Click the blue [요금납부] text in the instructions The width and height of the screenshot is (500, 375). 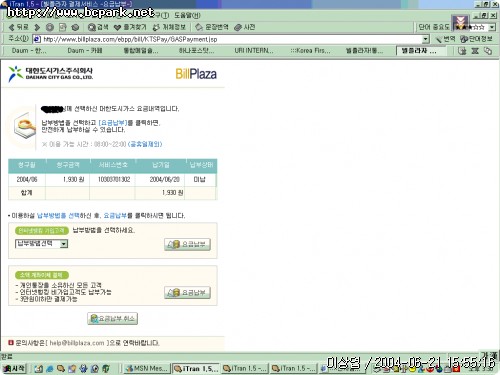pyautogui.click(x=113, y=123)
